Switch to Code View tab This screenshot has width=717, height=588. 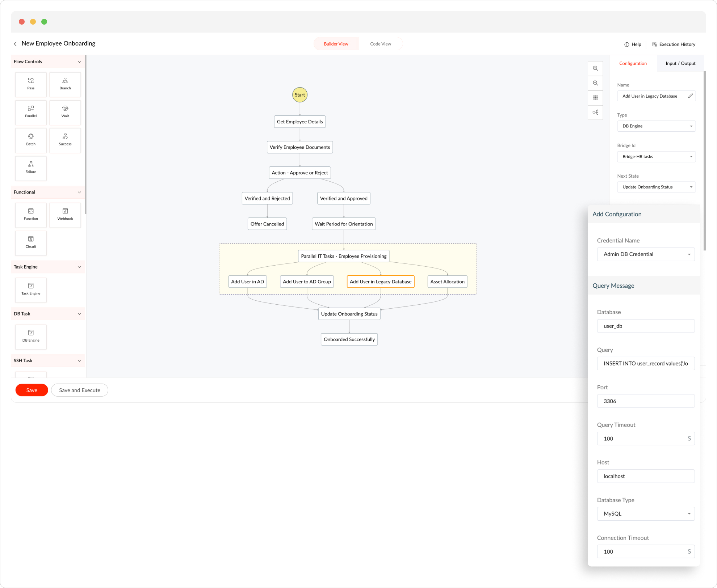tap(380, 44)
